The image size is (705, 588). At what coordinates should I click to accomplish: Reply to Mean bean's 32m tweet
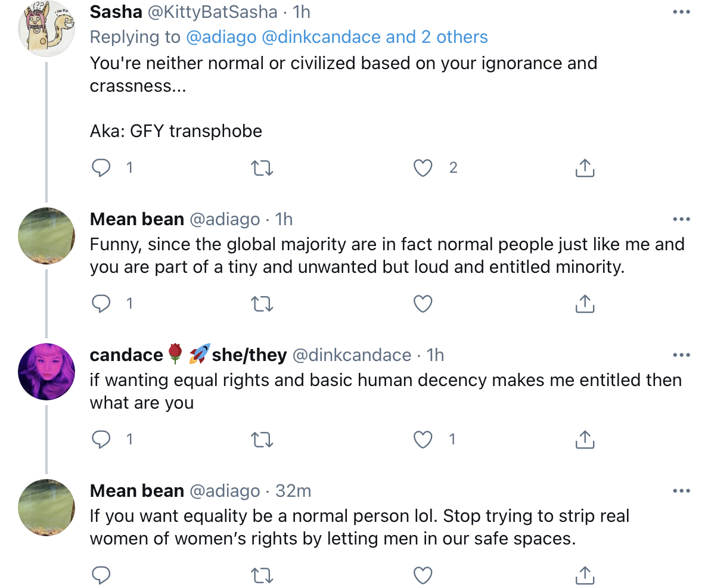(x=101, y=575)
